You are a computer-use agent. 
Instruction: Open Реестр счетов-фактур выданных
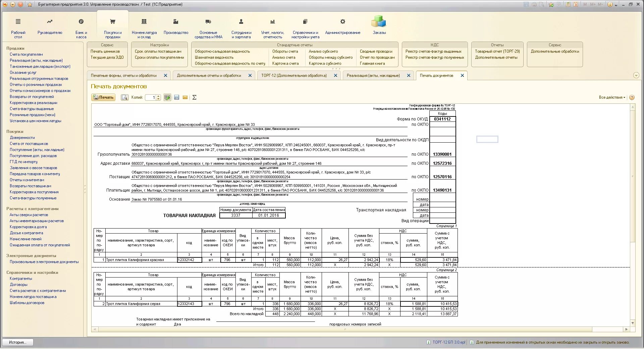pos(433,51)
